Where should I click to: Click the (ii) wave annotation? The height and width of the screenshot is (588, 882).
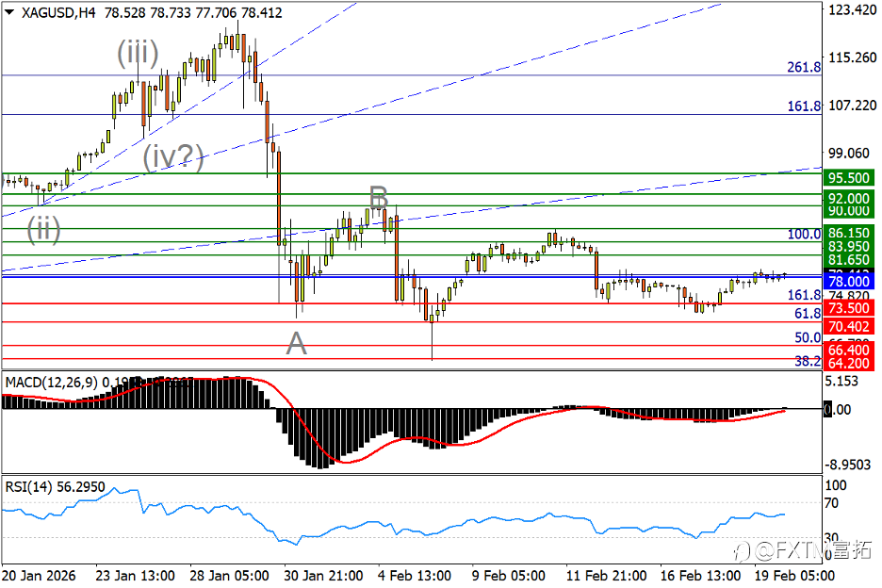tap(44, 230)
